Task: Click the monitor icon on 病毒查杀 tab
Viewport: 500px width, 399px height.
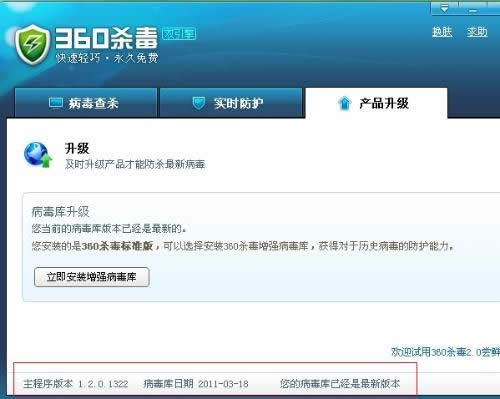Action: [55, 103]
